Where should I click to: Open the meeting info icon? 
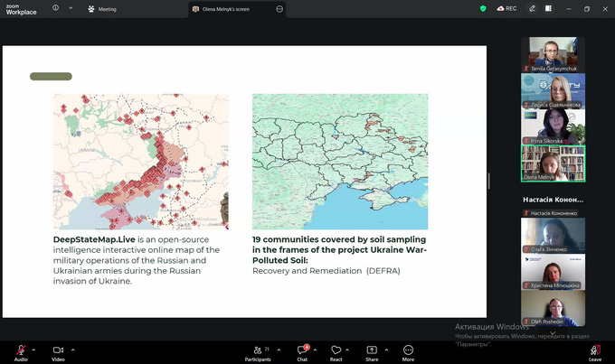coord(56,8)
